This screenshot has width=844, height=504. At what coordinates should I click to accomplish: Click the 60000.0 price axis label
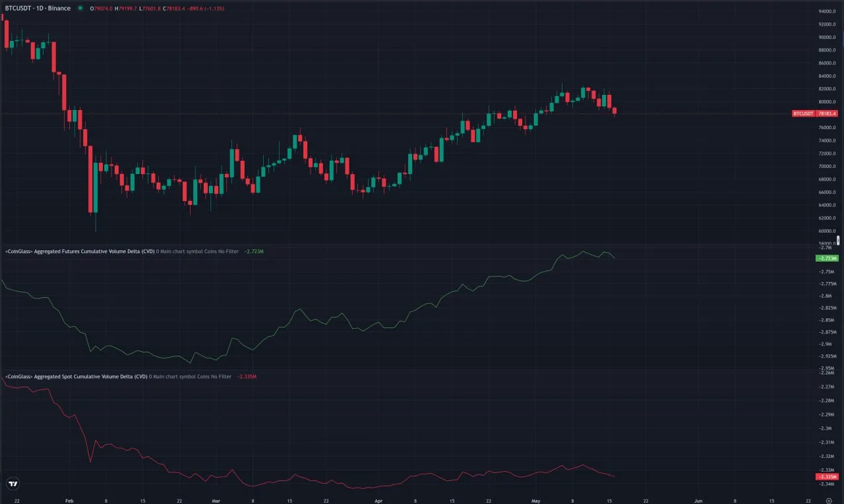tap(828, 231)
